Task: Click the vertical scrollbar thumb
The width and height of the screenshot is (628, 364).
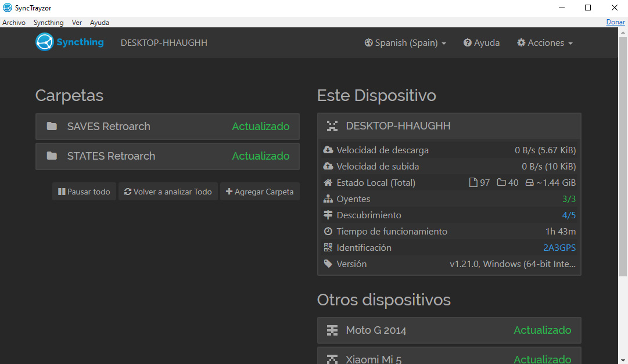Action: point(623,156)
